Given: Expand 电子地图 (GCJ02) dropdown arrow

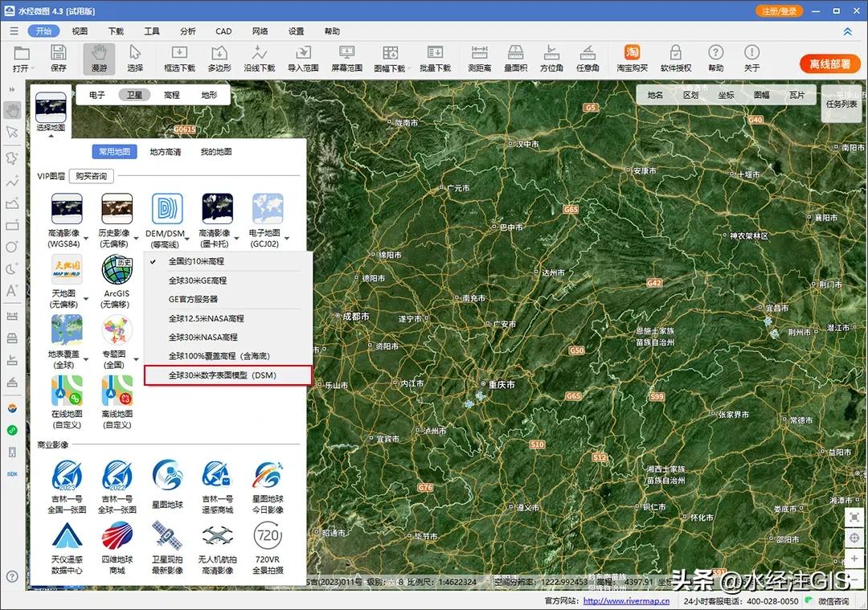Looking at the screenshot, I should [x=287, y=239].
